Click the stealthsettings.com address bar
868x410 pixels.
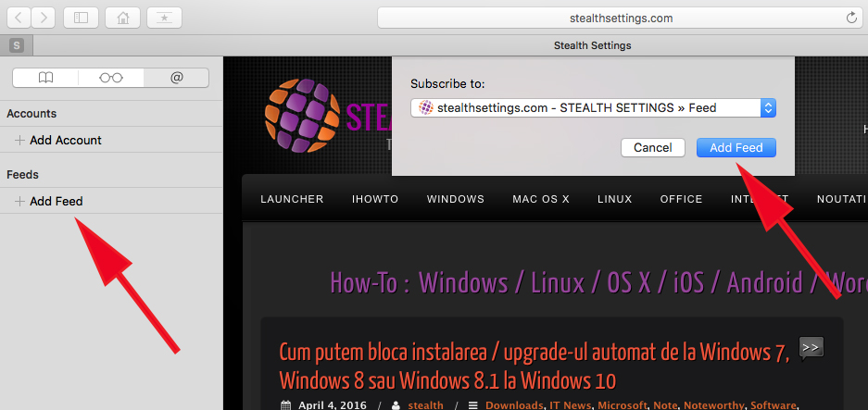coord(621,18)
